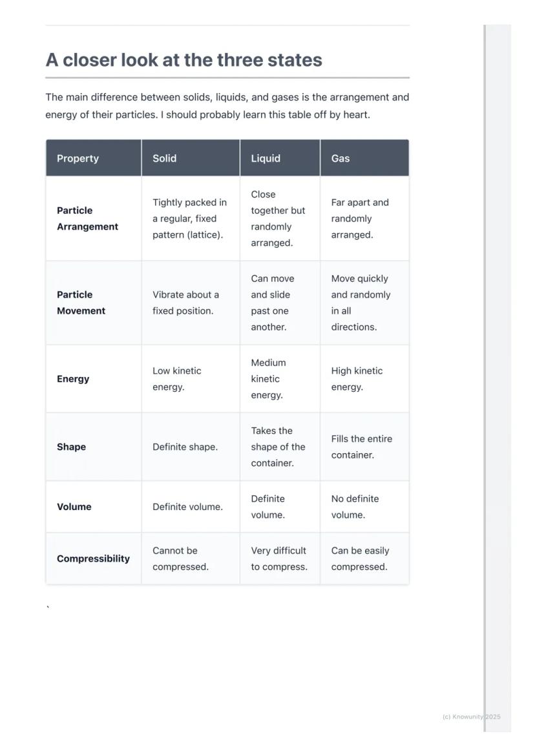
Task: Click the 'Fills the entire container' cell
Action: pos(361,447)
